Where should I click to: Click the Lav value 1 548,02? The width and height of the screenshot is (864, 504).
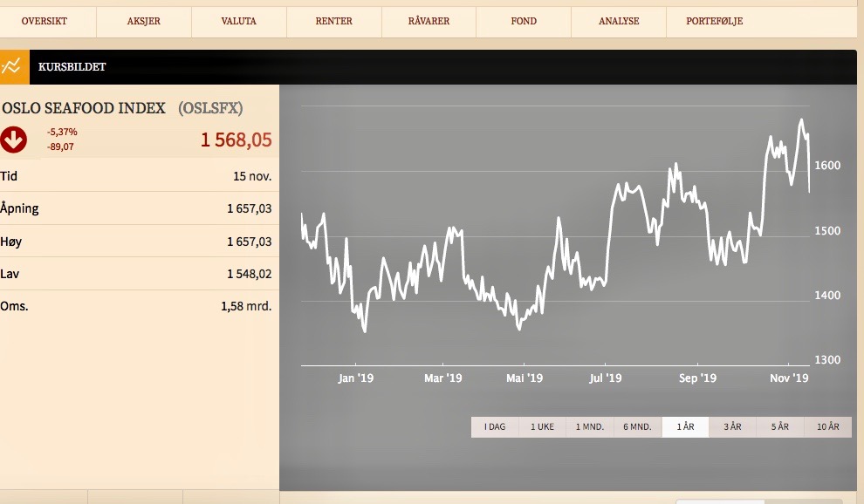coord(249,275)
